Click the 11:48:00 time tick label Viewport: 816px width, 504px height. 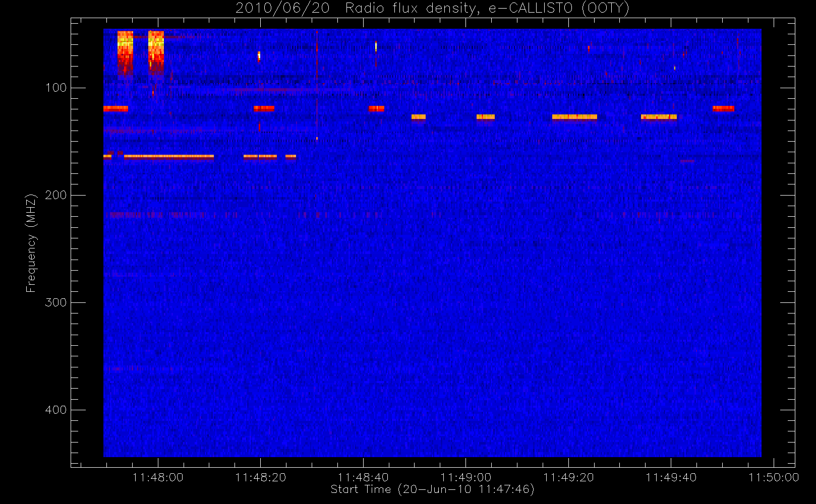point(158,477)
